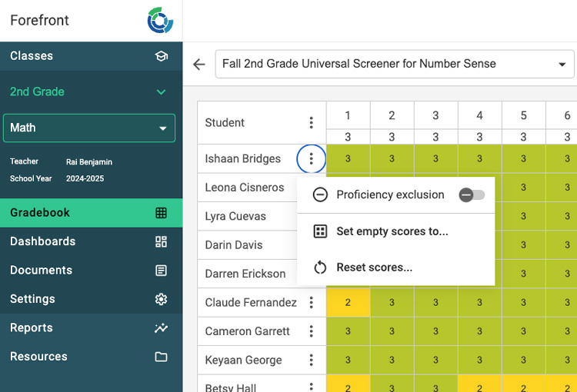Viewport: 577px width, 392px height.
Task: Click school year 2024-2025
Action: pyautogui.click(x=85, y=179)
